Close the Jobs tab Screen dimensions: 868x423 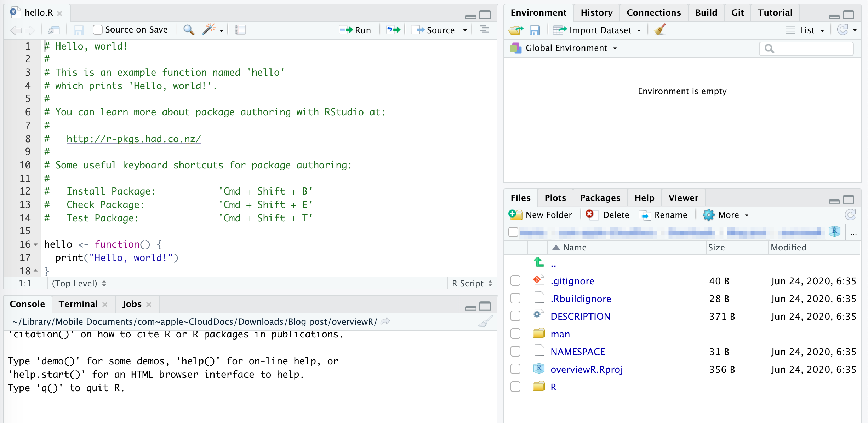click(149, 305)
